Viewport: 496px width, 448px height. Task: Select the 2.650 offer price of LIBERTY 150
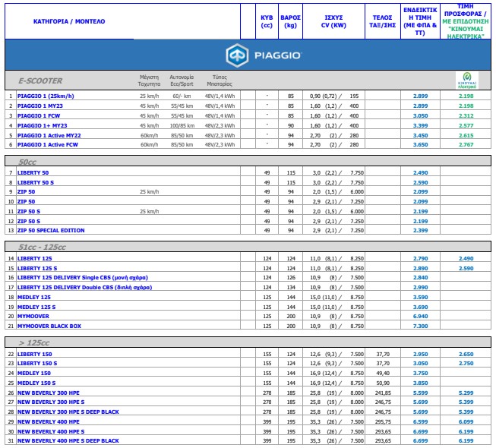466,354
